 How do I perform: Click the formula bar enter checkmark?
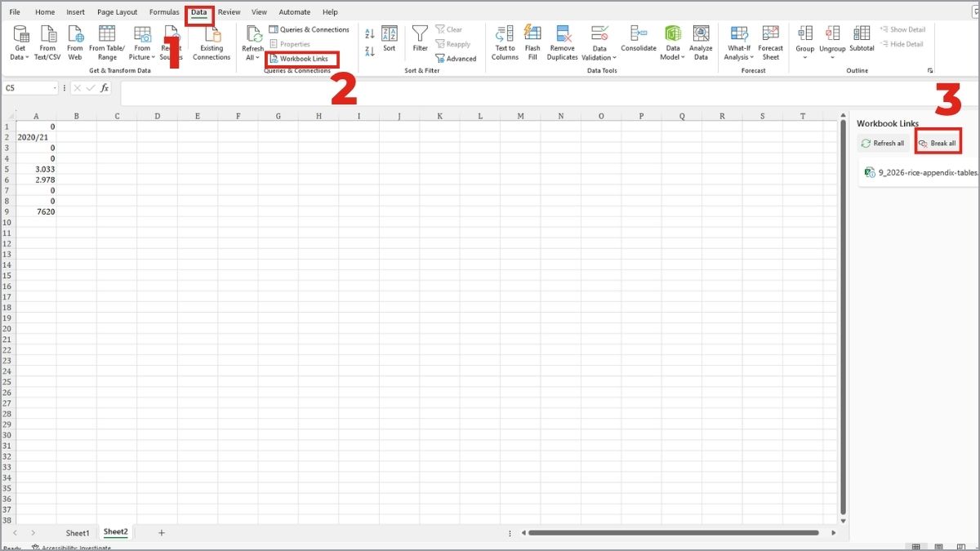click(x=90, y=87)
